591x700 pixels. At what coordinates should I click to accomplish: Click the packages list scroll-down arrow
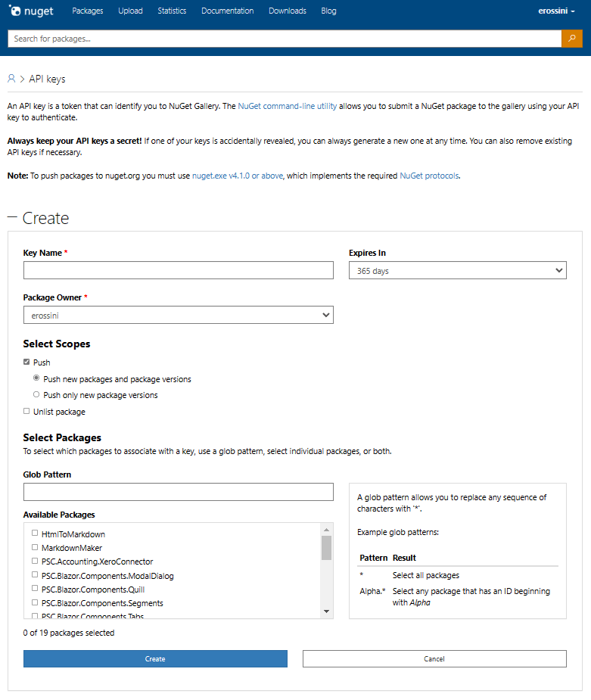(326, 611)
